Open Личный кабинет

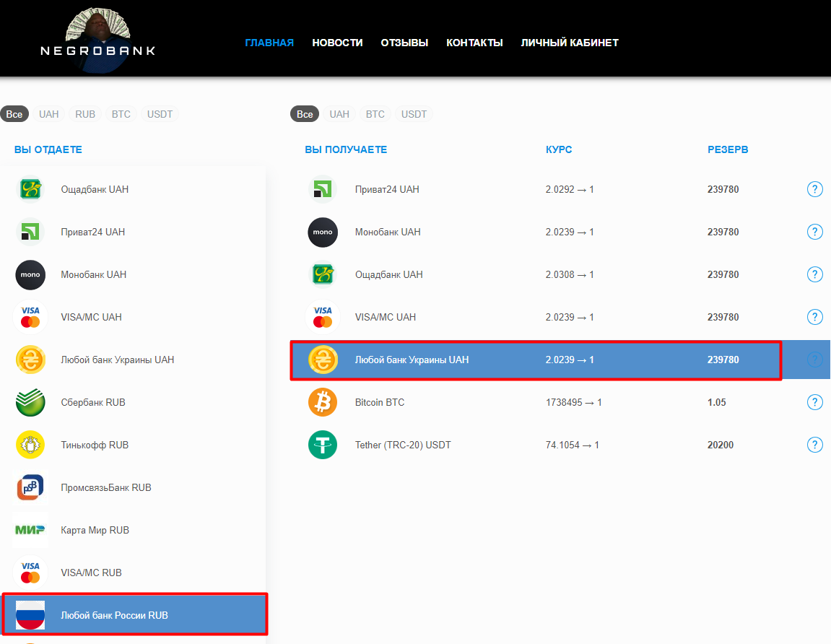click(x=570, y=43)
